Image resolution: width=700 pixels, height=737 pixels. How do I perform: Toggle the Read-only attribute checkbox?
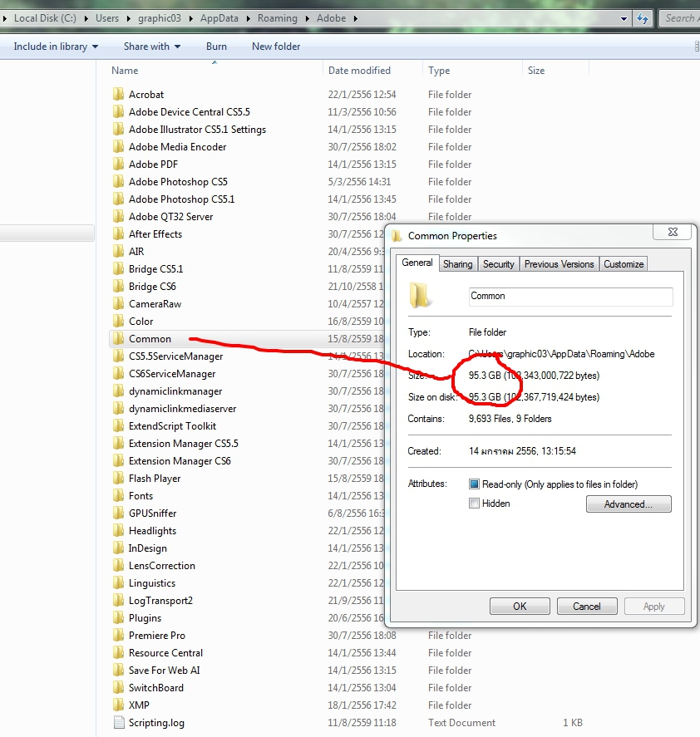click(474, 484)
